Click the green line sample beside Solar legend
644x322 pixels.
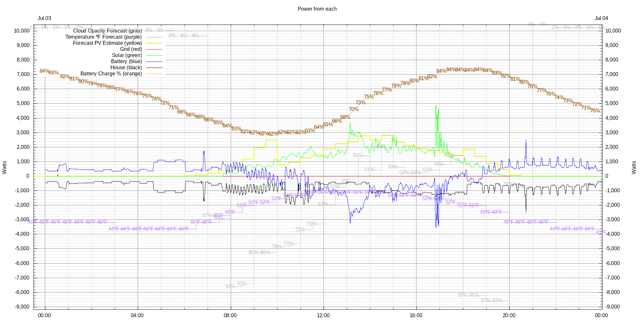coord(155,55)
